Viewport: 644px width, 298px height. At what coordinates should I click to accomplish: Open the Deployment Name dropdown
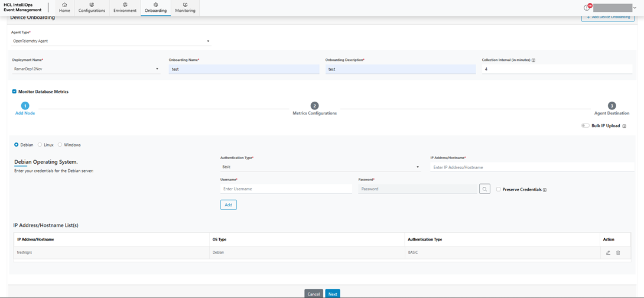coord(86,69)
